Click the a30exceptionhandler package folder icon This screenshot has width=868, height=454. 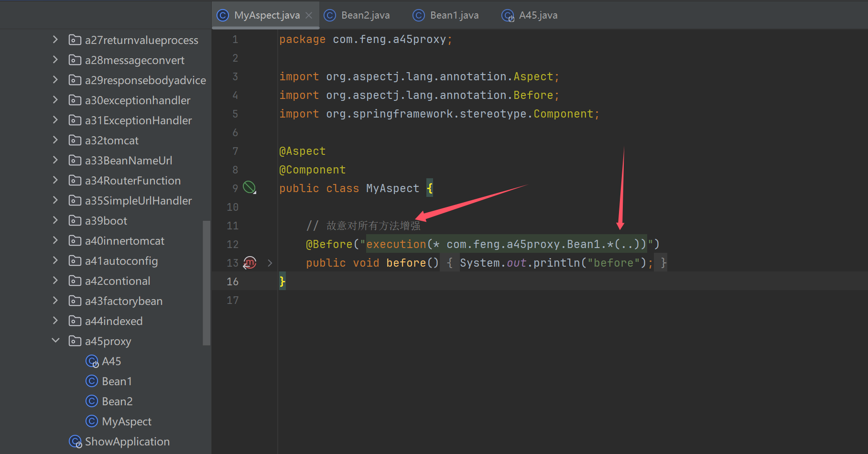pyautogui.click(x=75, y=100)
